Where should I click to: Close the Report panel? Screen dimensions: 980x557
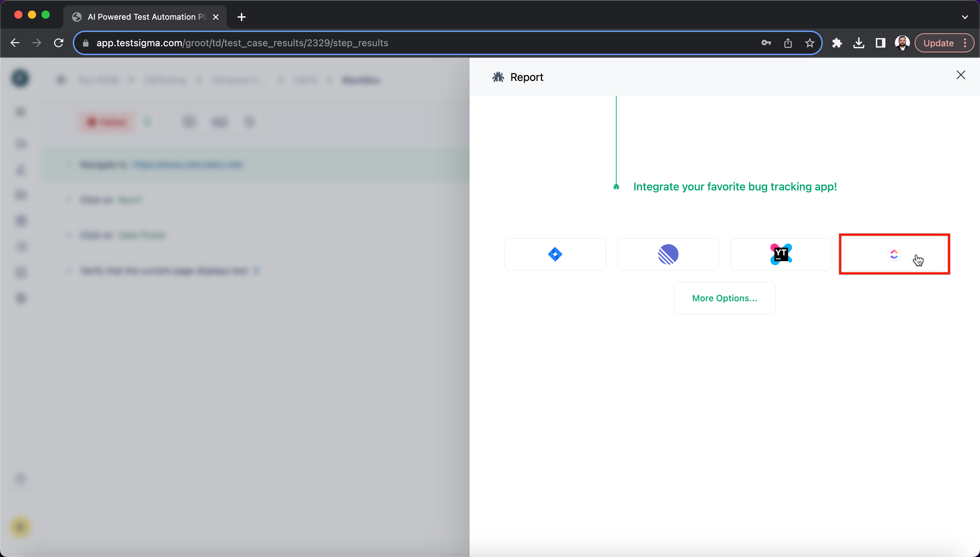pos(961,75)
